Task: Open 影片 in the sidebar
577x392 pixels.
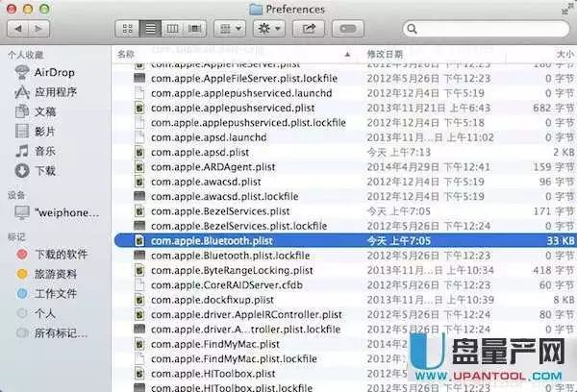Action: (36, 131)
